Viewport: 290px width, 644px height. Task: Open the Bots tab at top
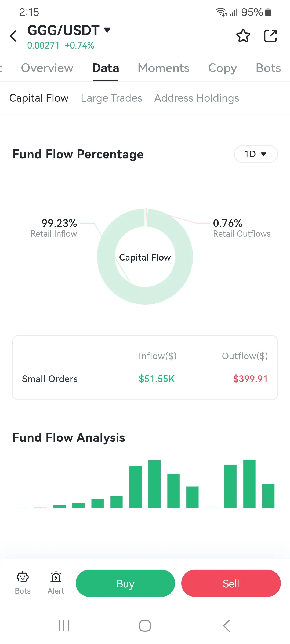point(268,68)
